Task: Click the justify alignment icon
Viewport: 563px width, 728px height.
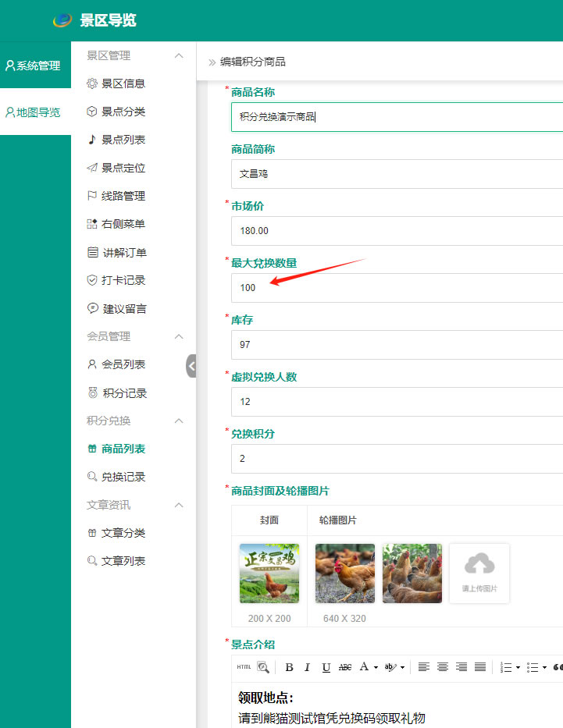Action: tap(480, 667)
